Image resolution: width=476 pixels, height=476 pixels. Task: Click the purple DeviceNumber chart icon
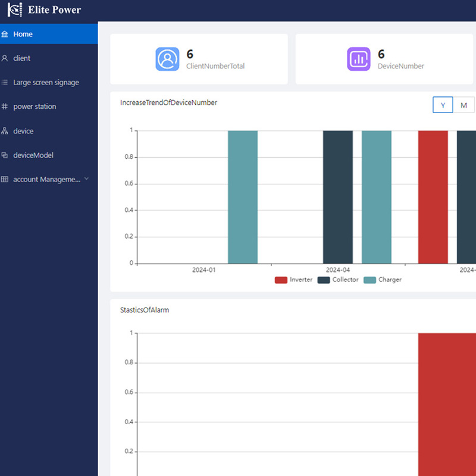359,59
